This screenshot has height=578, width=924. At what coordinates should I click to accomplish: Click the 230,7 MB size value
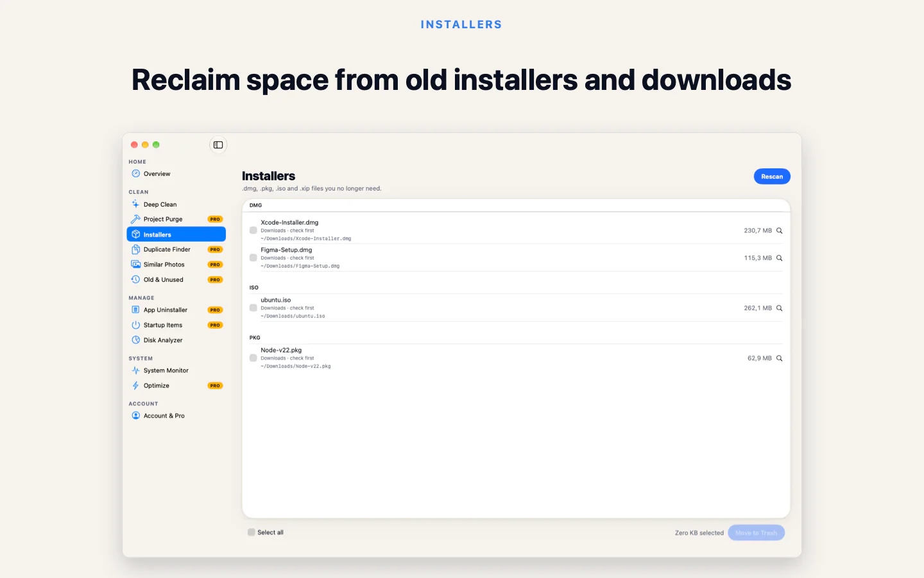coord(758,231)
